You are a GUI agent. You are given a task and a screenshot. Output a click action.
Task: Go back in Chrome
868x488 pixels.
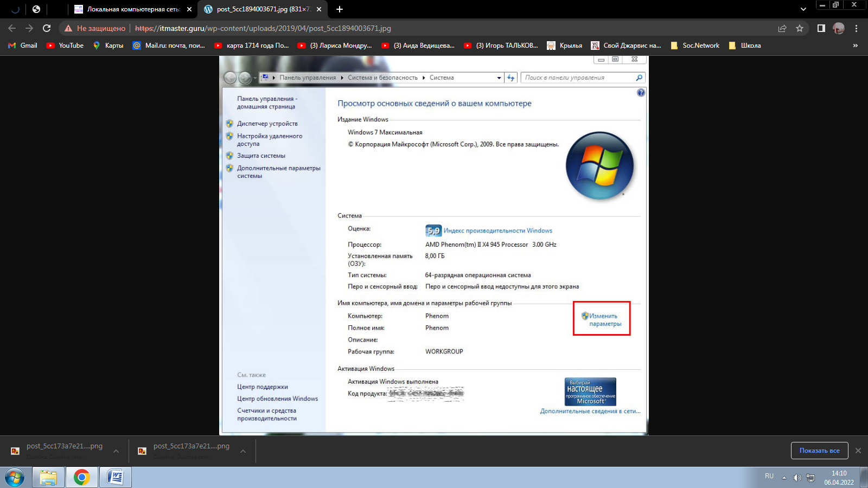(x=12, y=28)
